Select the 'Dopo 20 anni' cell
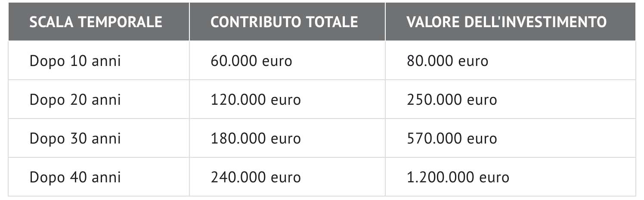This screenshot has width=644, height=200. [x=75, y=100]
